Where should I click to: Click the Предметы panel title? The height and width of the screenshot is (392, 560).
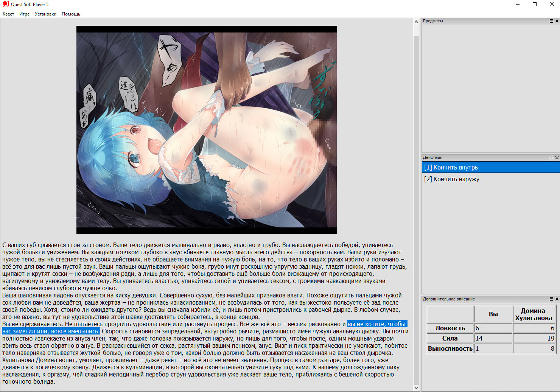point(433,21)
